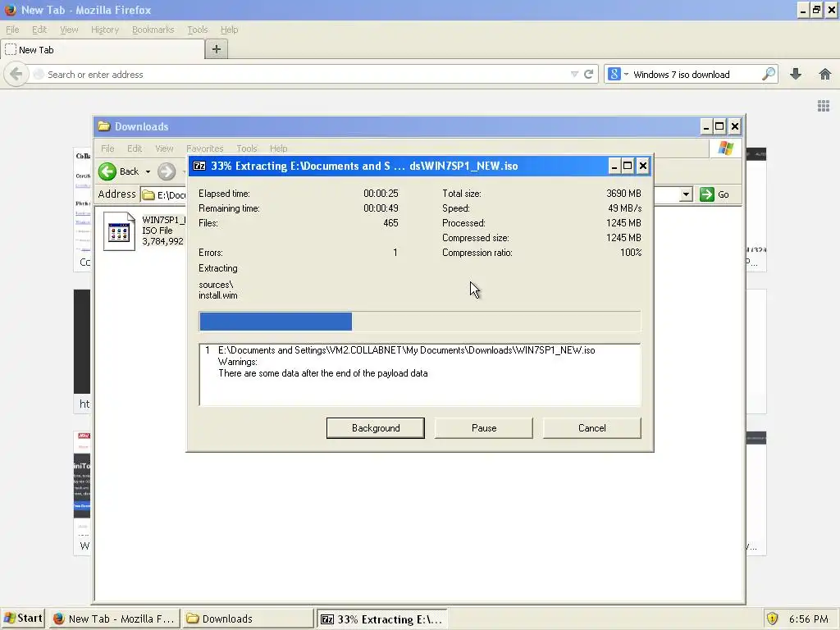Click the extraction progress bar
Image resolution: width=840 pixels, height=630 pixels.
[419, 322]
